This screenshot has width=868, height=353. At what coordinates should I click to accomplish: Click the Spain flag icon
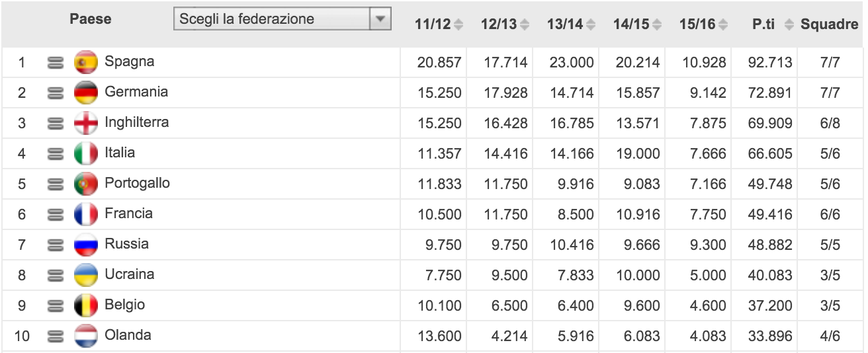coord(86,62)
